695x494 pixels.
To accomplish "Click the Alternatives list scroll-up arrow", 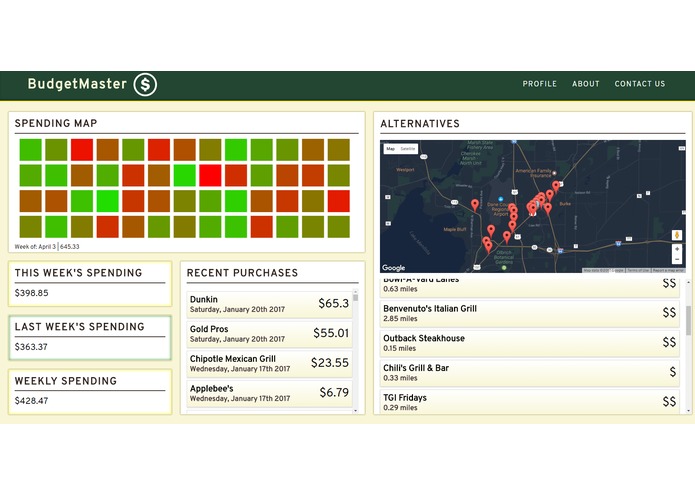I will click(x=688, y=282).
